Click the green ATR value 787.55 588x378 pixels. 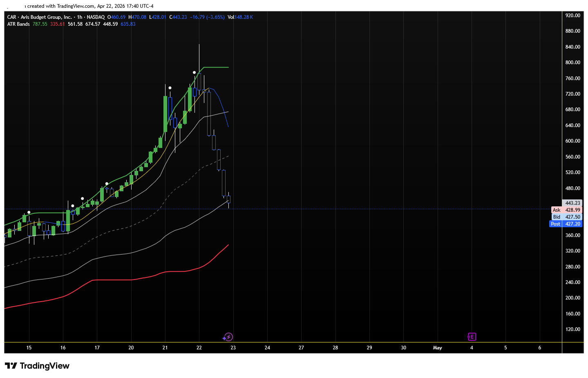click(40, 24)
